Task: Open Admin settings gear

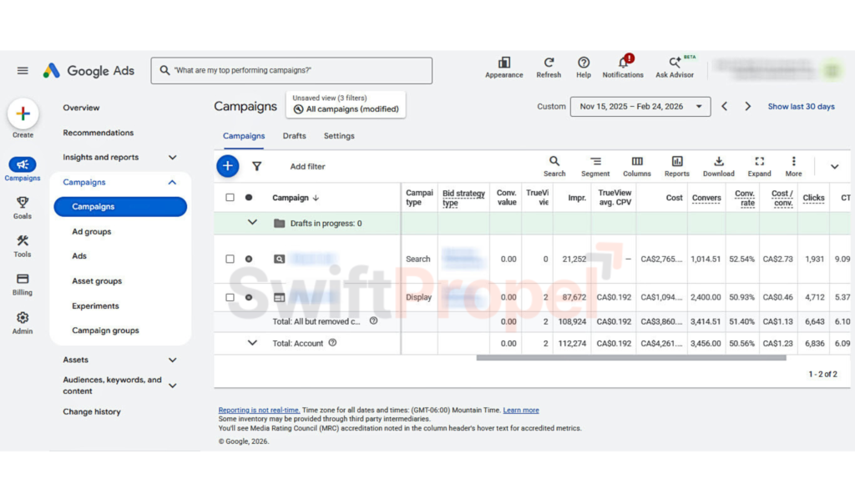Action: point(23,323)
